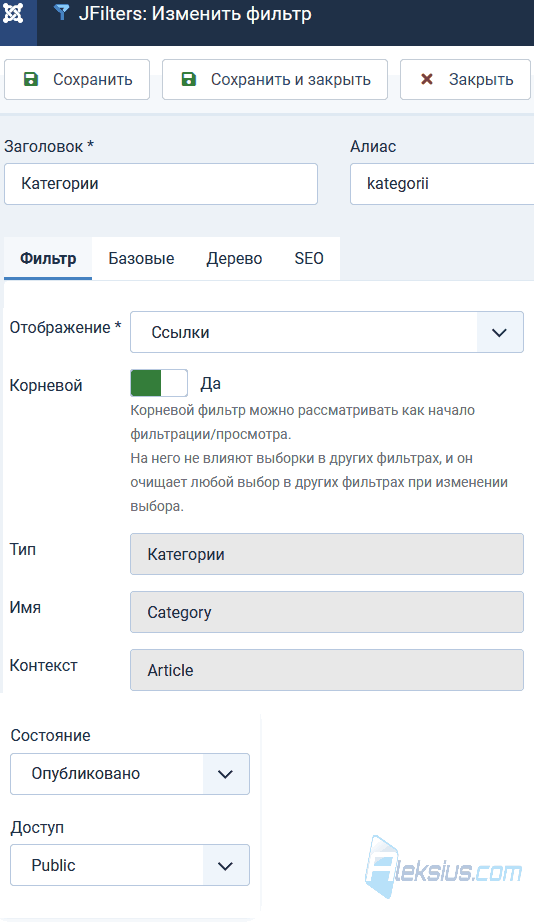Viewport: 534px width, 922px height.
Task: Go to the Дерево tab
Action: (234, 259)
